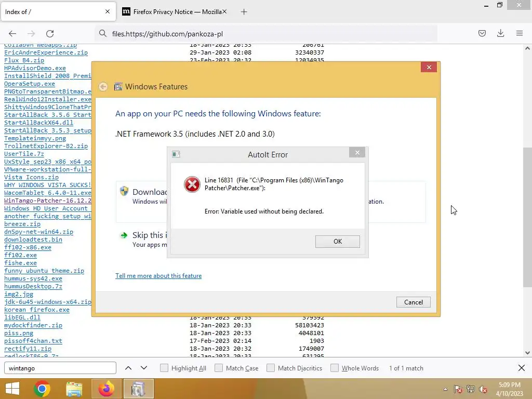Image resolution: width=532 pixels, height=399 pixels.
Task: Click the Windows Features title icon
Action: pyautogui.click(x=118, y=87)
